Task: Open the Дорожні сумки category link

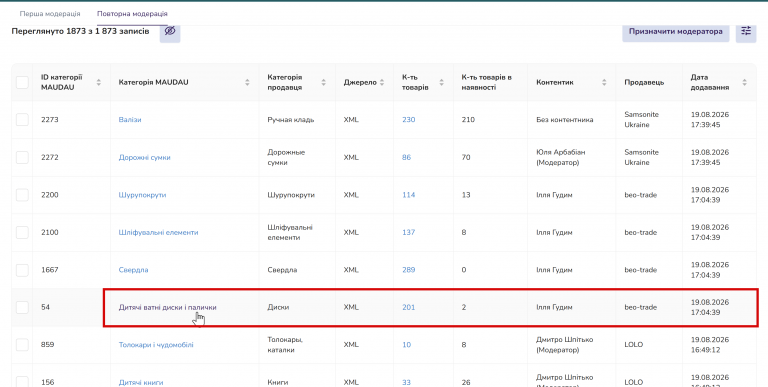Action: [x=144, y=157]
